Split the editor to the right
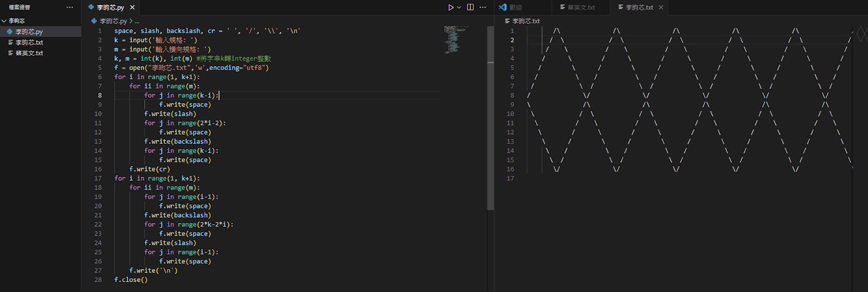Image resolution: width=868 pixels, height=292 pixels. 470,8
